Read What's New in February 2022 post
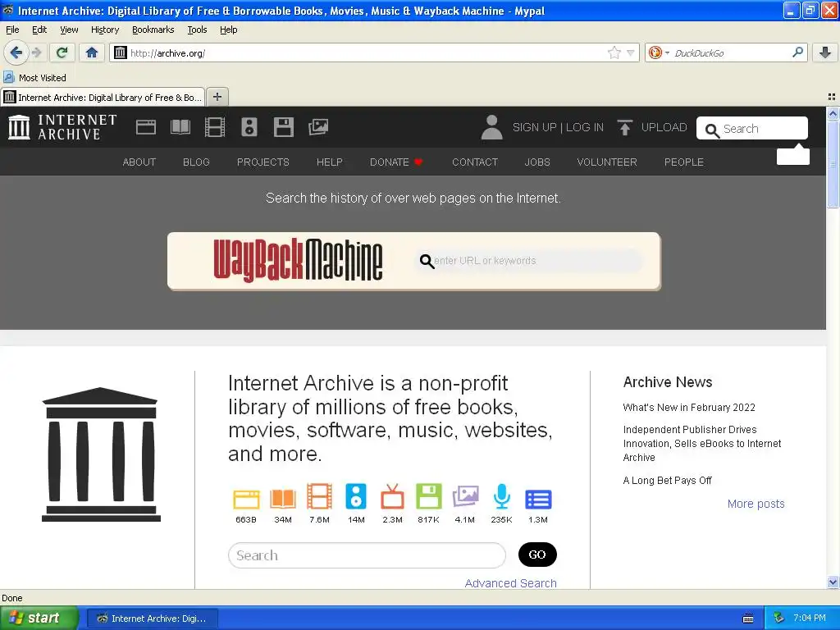840x630 pixels. click(x=689, y=407)
